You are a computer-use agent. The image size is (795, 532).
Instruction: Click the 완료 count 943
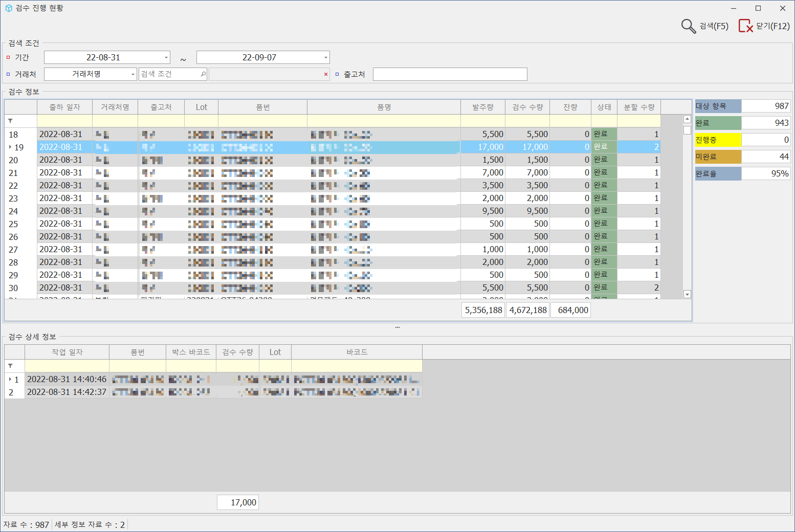[766, 123]
